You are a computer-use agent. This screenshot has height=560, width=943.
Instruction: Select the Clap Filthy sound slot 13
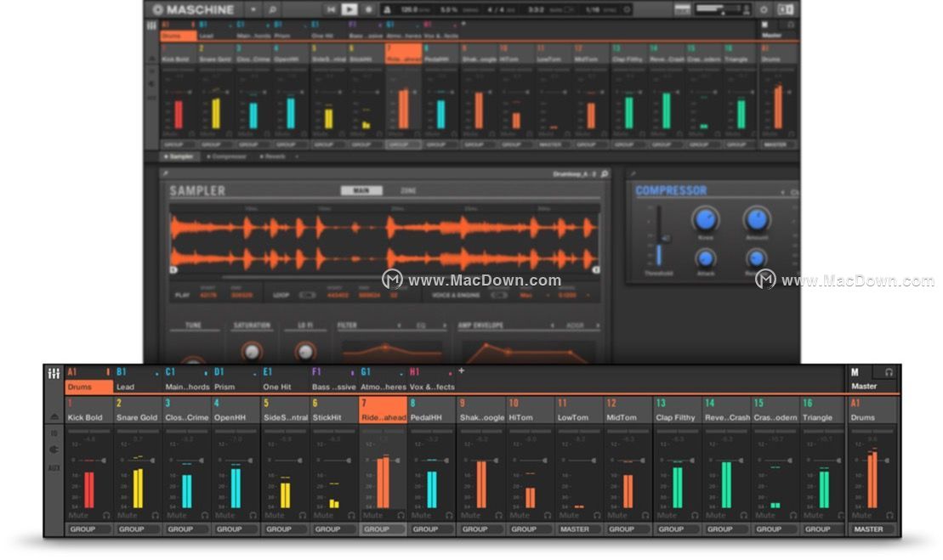(x=676, y=410)
